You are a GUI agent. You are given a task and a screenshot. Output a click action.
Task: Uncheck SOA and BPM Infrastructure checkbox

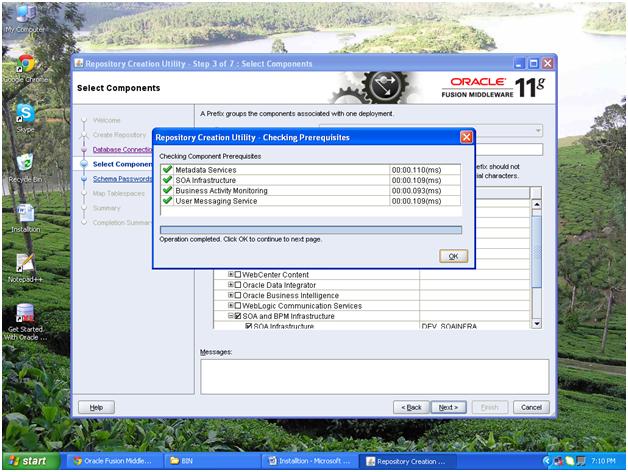coord(238,316)
